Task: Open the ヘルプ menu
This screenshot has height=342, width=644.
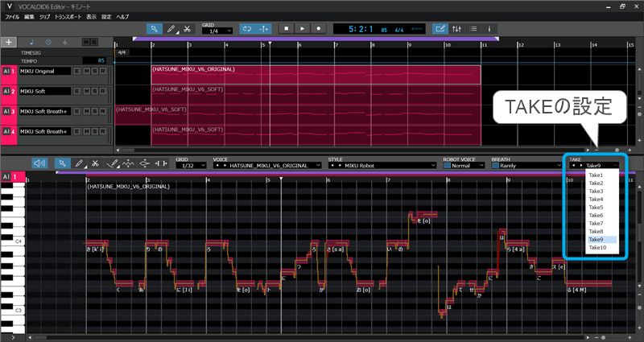Action: click(122, 17)
